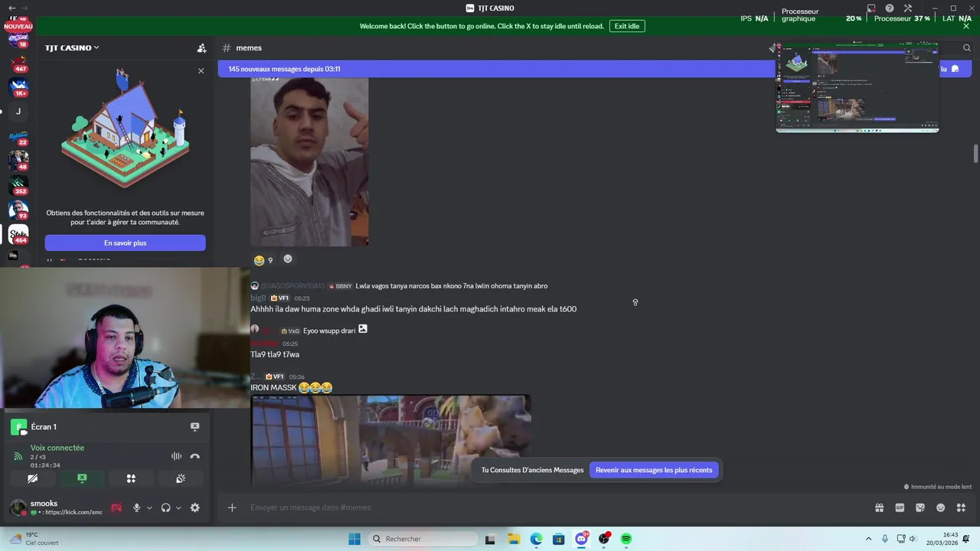The image size is (980, 551).
Task: Toggle headphones deafen
Action: coord(165,507)
